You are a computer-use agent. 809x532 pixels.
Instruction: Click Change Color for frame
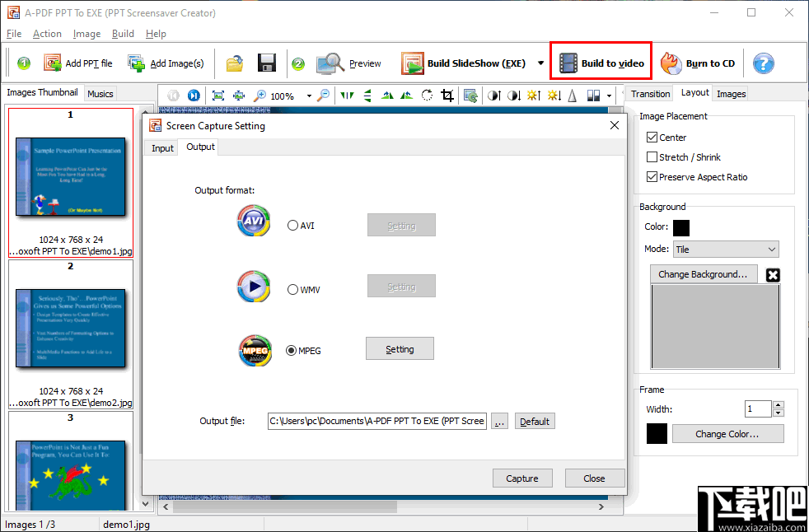[x=727, y=433]
